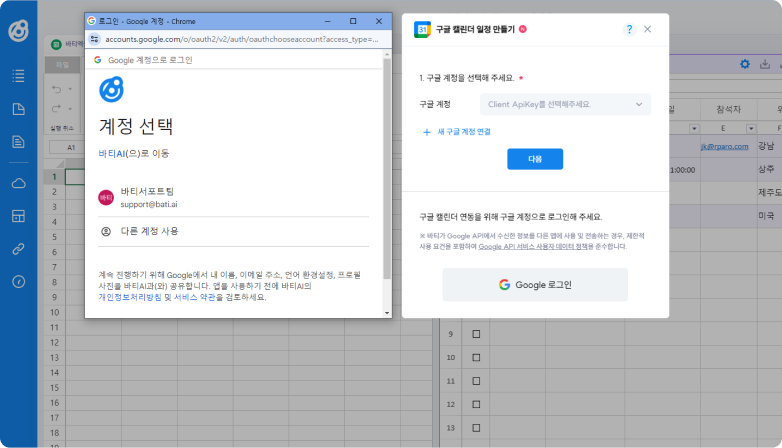Tick the checkbox in row 13
The width and height of the screenshot is (782, 448).
tap(476, 428)
